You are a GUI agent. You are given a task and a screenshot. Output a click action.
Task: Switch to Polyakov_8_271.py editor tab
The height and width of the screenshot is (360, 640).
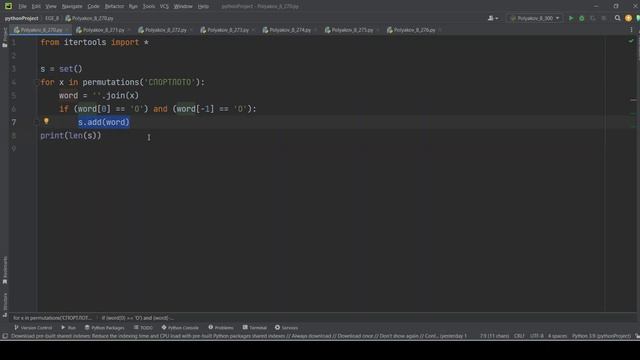click(103, 30)
